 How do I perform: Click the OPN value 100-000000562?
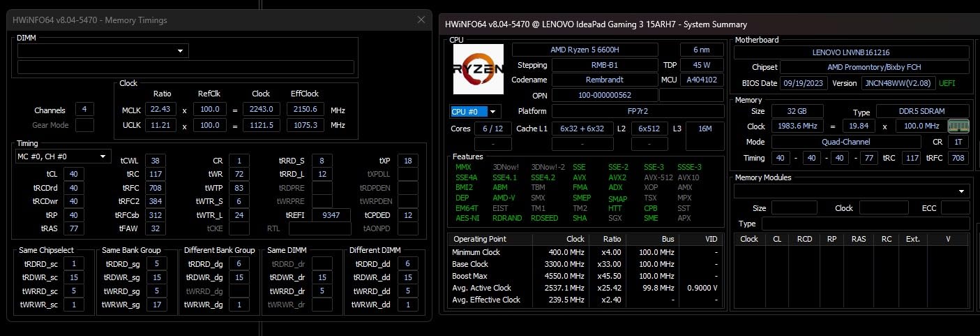(604, 95)
